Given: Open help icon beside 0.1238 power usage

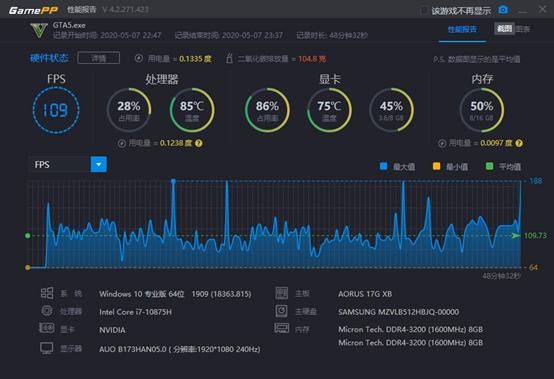Looking at the screenshot, I should click(199, 143).
